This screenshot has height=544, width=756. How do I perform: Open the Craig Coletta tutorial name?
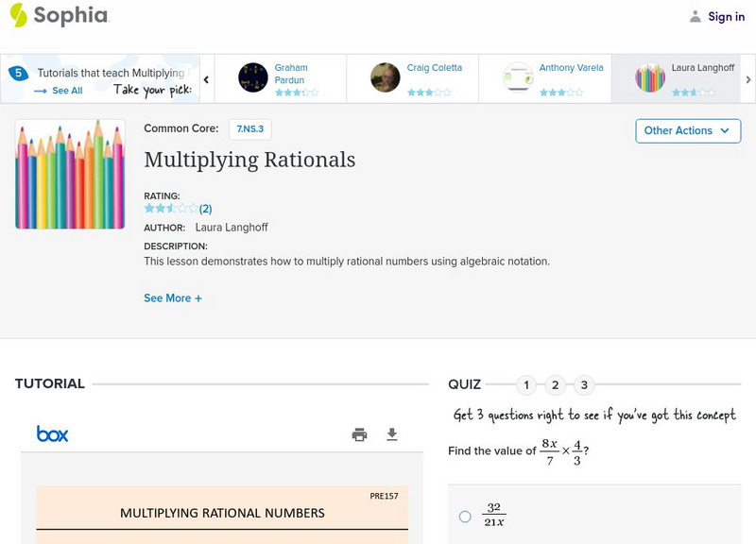(434, 68)
